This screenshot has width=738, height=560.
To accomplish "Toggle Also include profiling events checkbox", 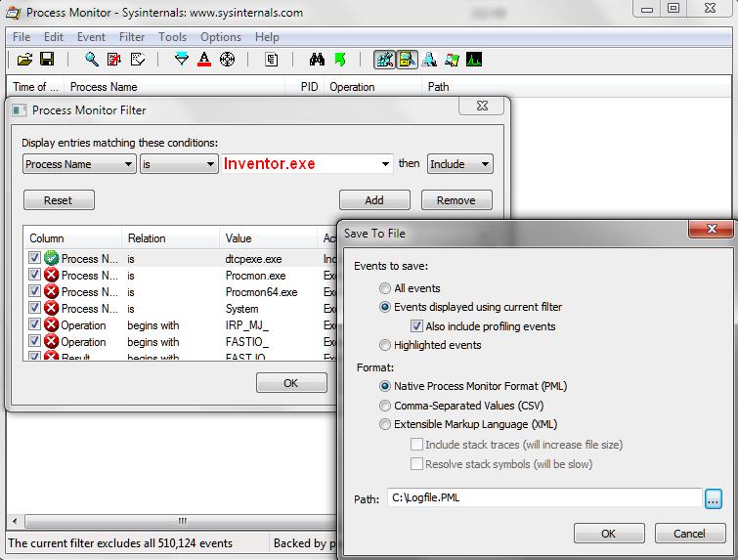I will [416, 325].
